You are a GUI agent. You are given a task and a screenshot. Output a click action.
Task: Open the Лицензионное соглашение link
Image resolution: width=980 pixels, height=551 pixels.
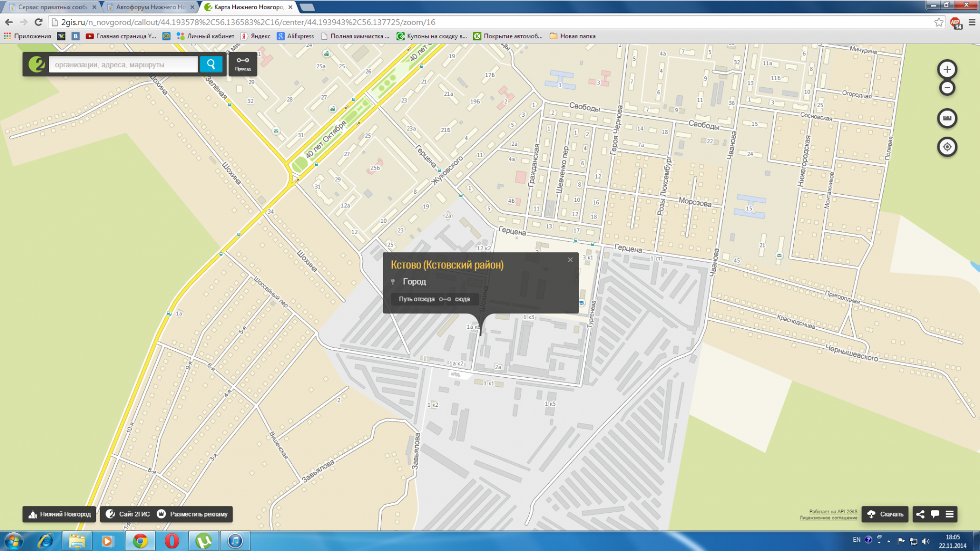828,518
